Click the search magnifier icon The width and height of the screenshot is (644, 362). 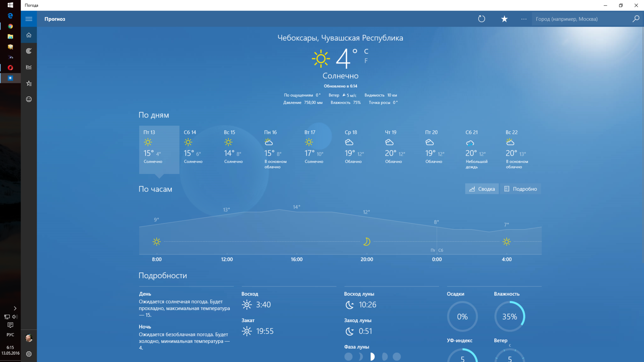pos(636,19)
